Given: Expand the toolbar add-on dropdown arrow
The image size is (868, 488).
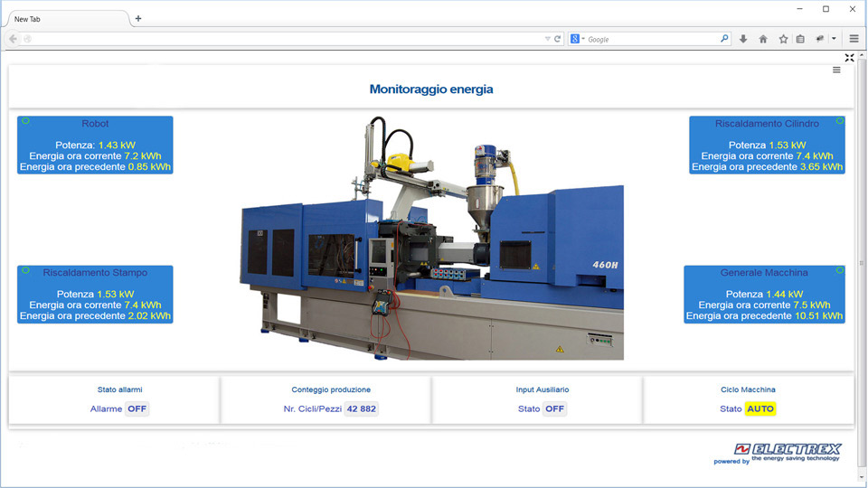Looking at the screenshot, I should [x=834, y=39].
